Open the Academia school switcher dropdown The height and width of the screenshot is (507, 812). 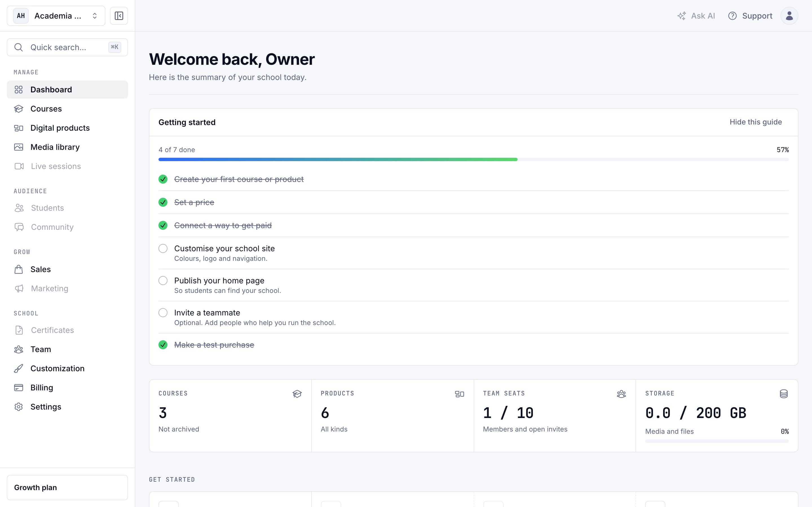56,16
